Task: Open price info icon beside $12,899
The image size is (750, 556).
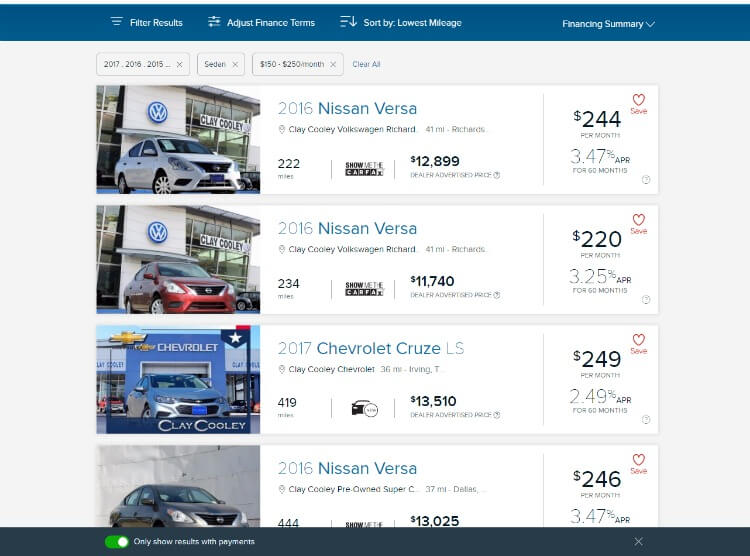Action: coord(497,175)
